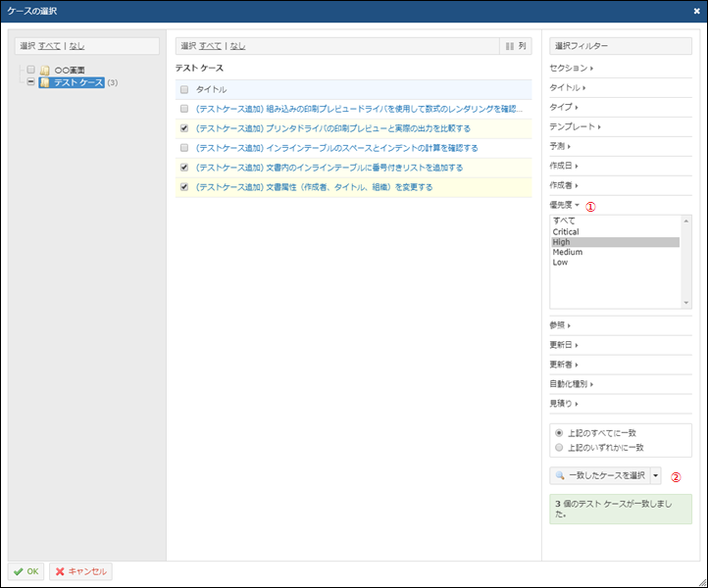
Task: Click the 〇〇画面 folder icon in tree
Action: click(45, 71)
